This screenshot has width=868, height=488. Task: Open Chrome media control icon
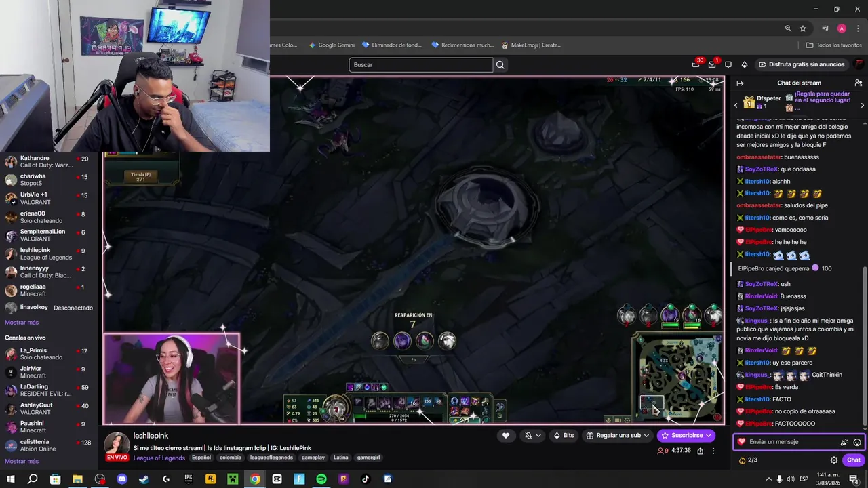tap(825, 28)
